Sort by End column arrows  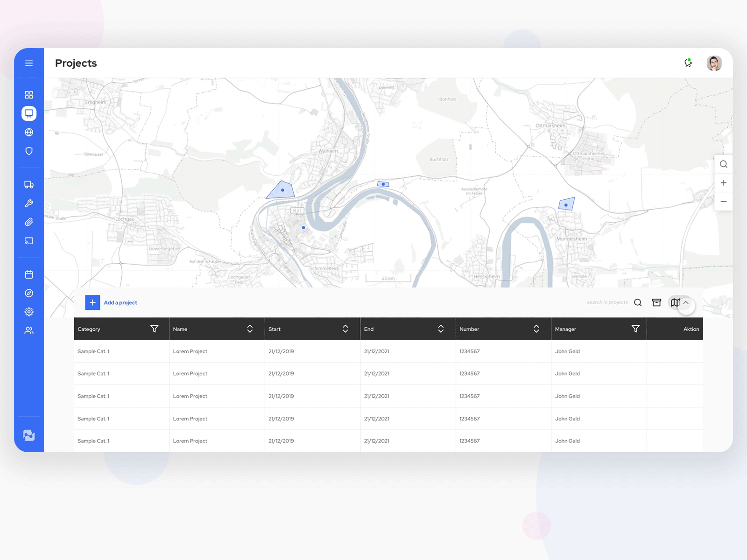[441, 329]
